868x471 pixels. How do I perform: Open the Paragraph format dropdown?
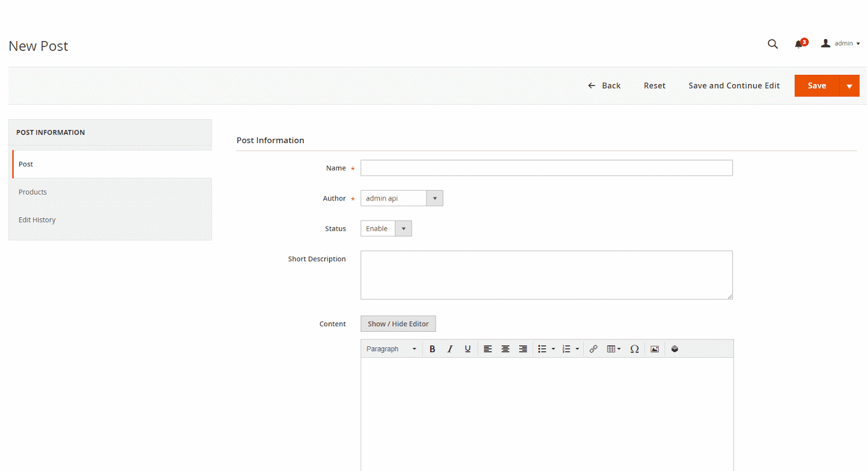(x=391, y=349)
